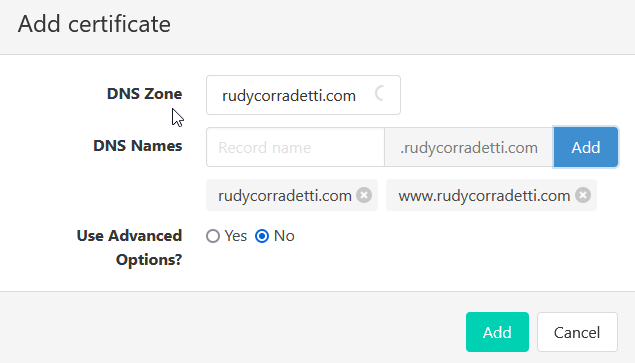Select Yes for Use Advanced Options
This screenshot has width=635, height=363.
tap(213, 236)
